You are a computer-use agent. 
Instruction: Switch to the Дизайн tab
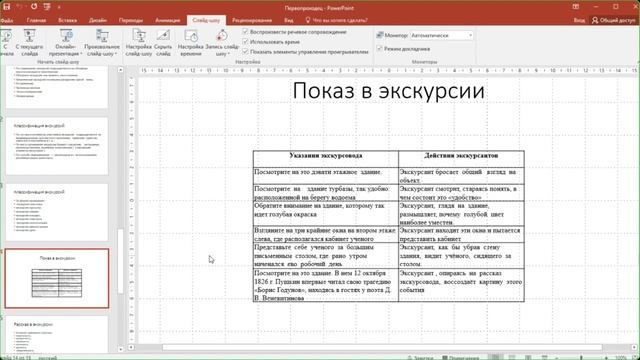pos(98,20)
